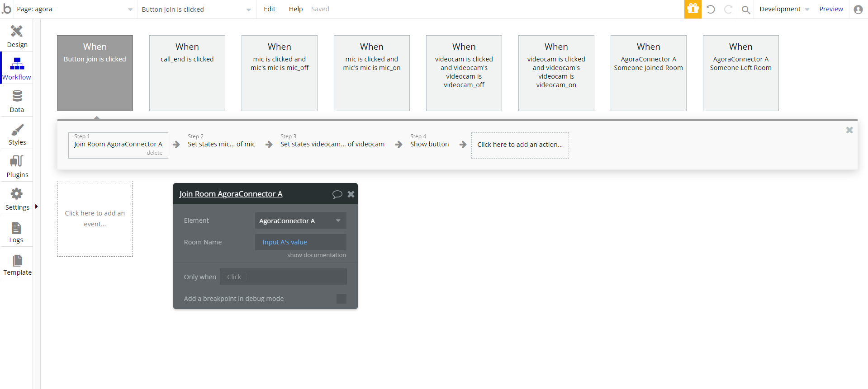Click the Preview link
This screenshot has height=389, width=868.
[831, 9]
